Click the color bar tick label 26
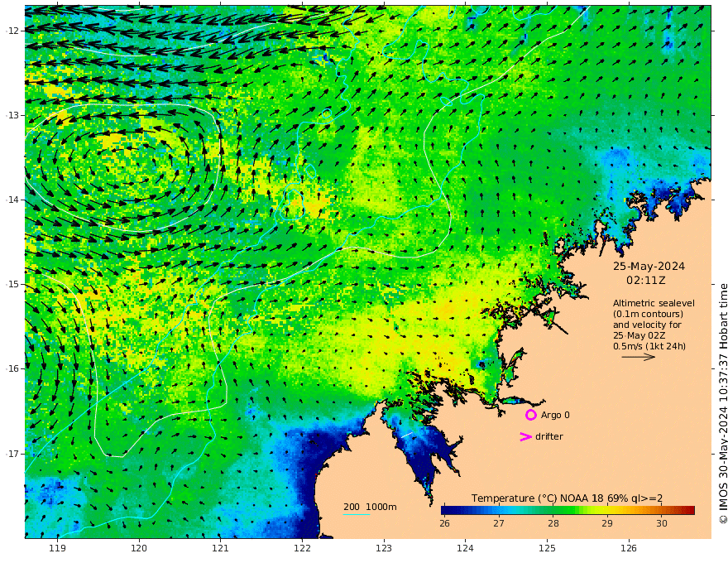 pyautogui.click(x=444, y=523)
